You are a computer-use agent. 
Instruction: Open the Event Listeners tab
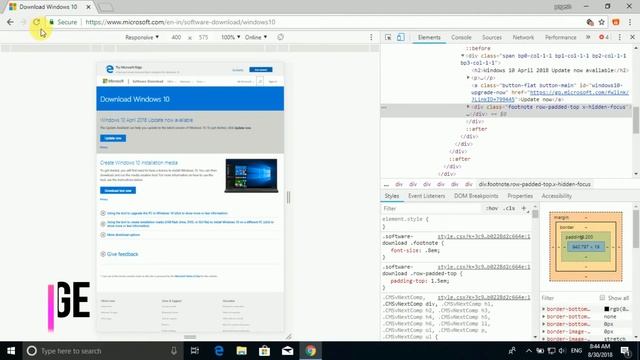coord(427,196)
